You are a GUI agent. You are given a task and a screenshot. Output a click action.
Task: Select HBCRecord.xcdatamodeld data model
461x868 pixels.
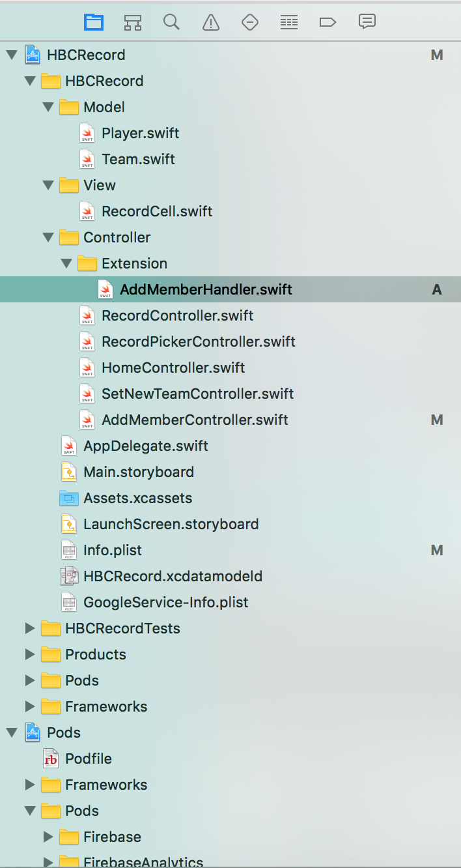[173, 576]
